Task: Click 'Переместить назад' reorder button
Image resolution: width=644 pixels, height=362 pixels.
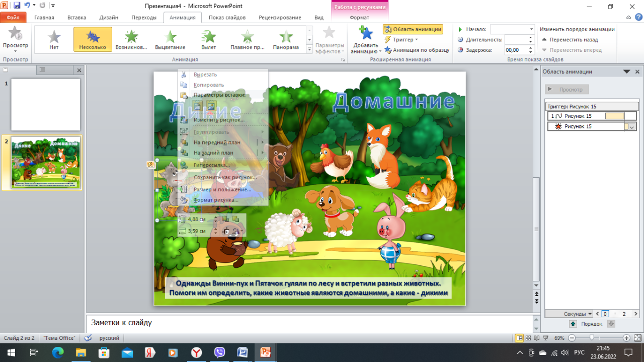Action: tap(570, 39)
